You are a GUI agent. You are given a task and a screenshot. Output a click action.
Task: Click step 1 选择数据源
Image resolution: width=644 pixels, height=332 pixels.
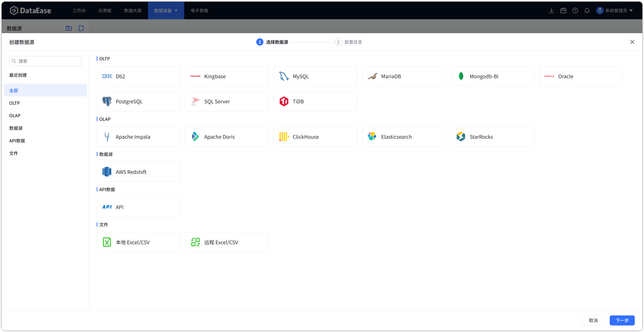[272, 42]
